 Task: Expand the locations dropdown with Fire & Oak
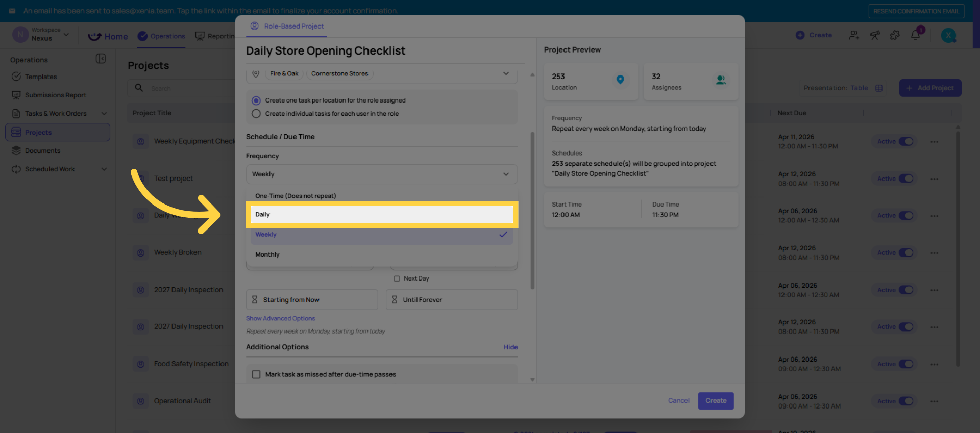tap(506, 74)
